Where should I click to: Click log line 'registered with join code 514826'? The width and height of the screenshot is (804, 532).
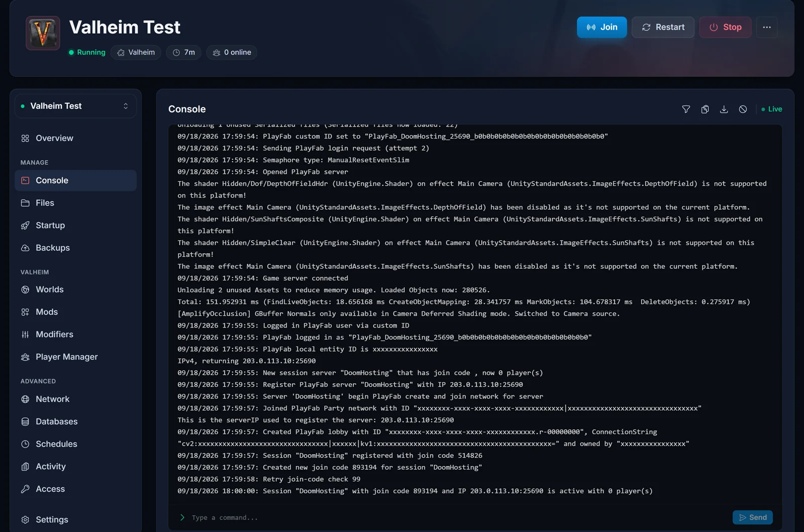[x=330, y=456]
